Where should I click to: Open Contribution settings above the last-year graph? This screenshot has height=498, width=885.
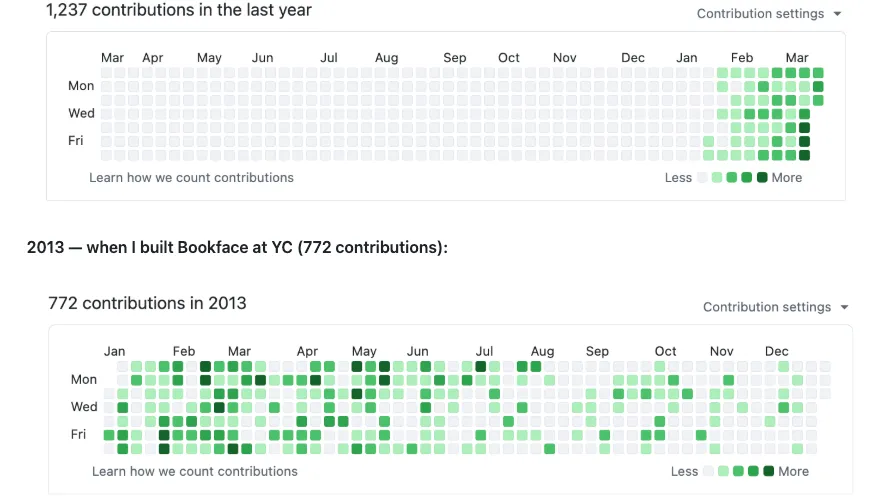768,14
